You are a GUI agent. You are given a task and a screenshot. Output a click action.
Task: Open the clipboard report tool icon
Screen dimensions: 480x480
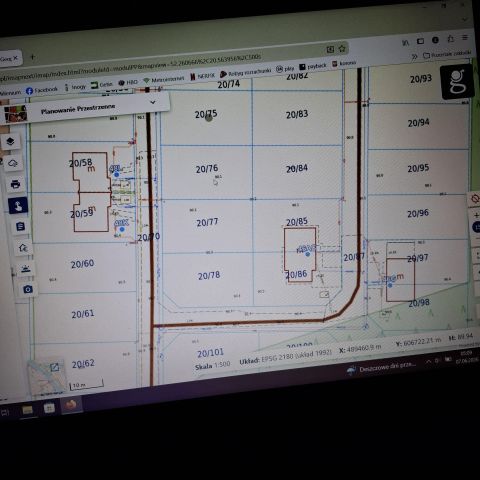pos(20,227)
